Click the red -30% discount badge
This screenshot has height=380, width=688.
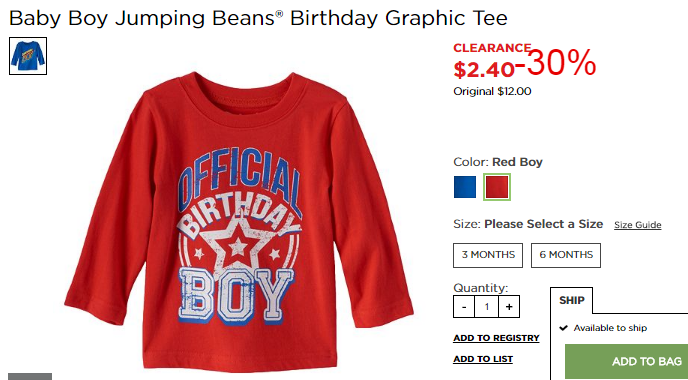coord(556,64)
